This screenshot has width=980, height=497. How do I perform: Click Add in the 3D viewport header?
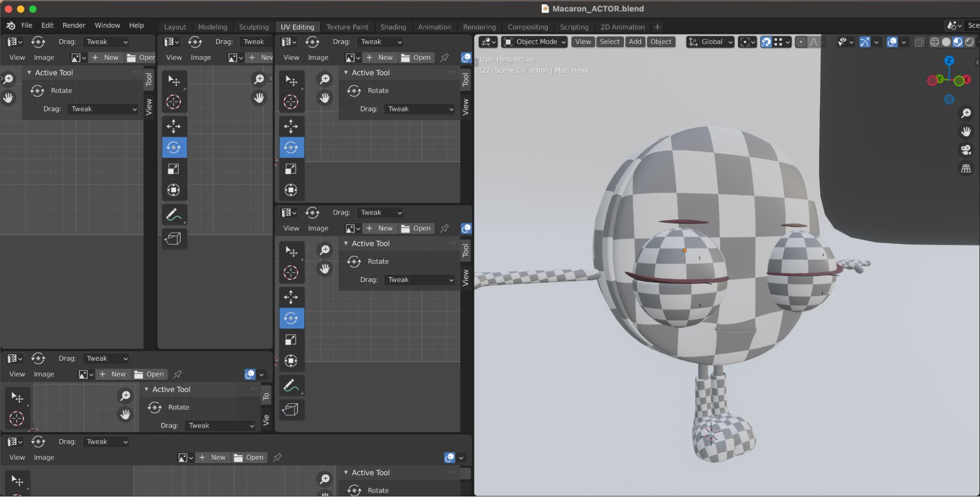tap(635, 42)
